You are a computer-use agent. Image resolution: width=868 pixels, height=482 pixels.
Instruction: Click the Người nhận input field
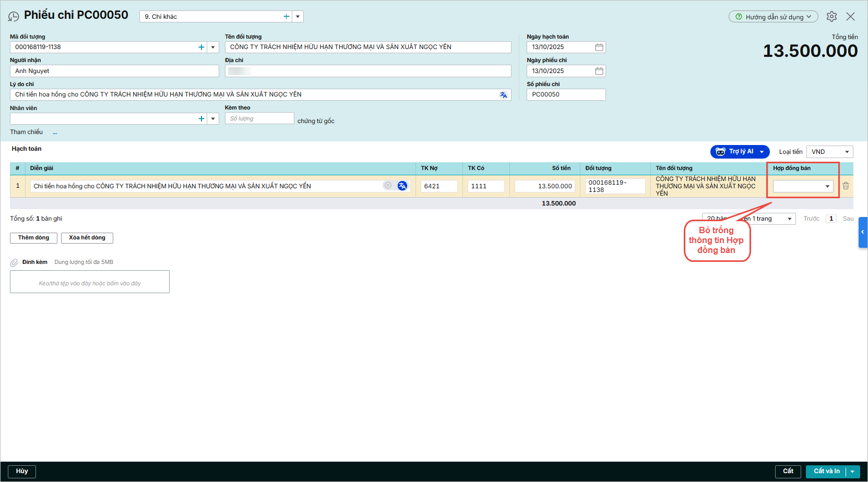tap(114, 71)
